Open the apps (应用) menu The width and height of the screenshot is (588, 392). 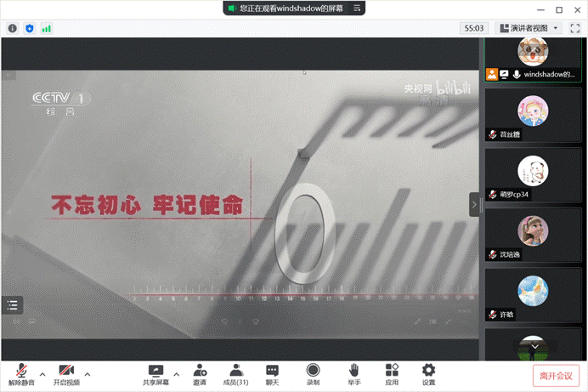(392, 373)
